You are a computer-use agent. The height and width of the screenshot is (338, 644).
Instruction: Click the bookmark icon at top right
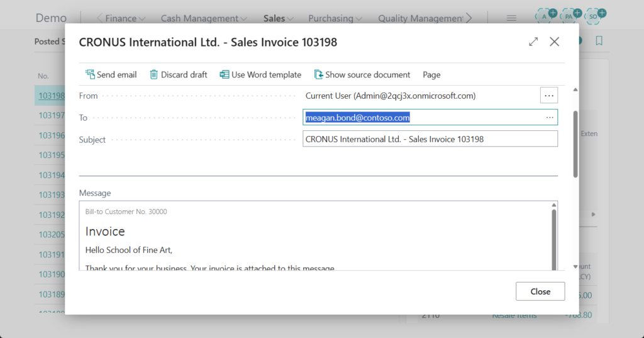point(599,41)
